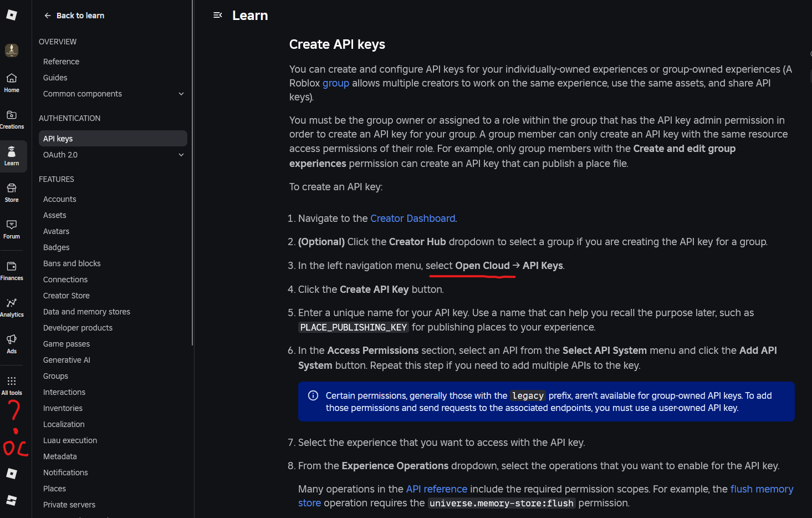This screenshot has width=812, height=518.
Task: Click the API reference link
Action: point(437,489)
